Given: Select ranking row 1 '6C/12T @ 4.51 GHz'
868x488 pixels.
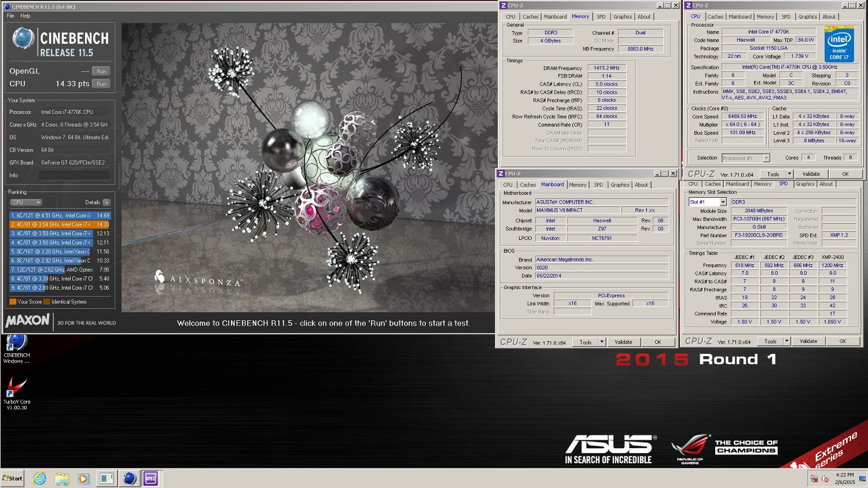Looking at the screenshot, I should pyautogui.click(x=60, y=215).
